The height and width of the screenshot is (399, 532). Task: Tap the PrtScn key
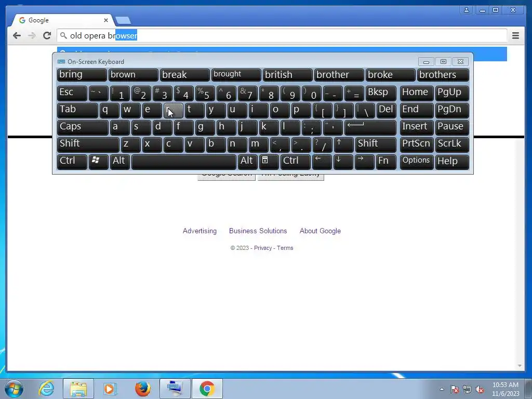417,144
